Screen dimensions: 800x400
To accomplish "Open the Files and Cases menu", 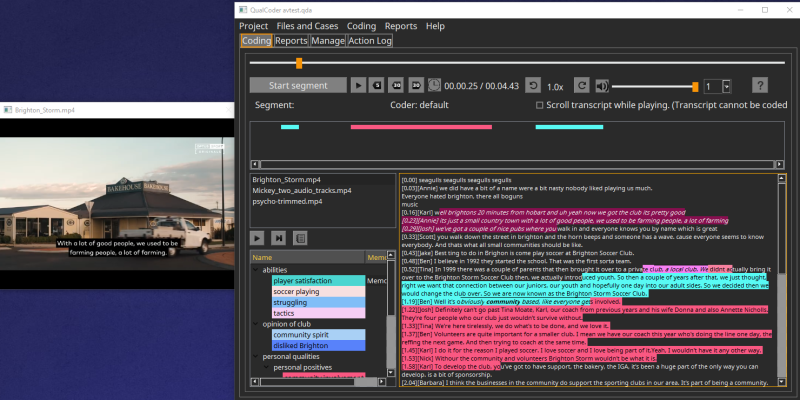I will coord(307,26).
